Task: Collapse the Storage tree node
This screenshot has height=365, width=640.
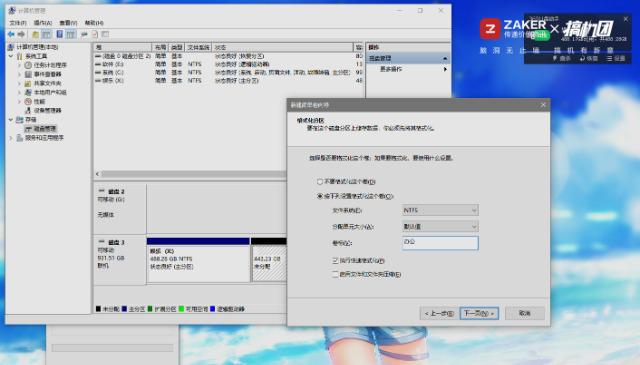Action: [x=11, y=120]
